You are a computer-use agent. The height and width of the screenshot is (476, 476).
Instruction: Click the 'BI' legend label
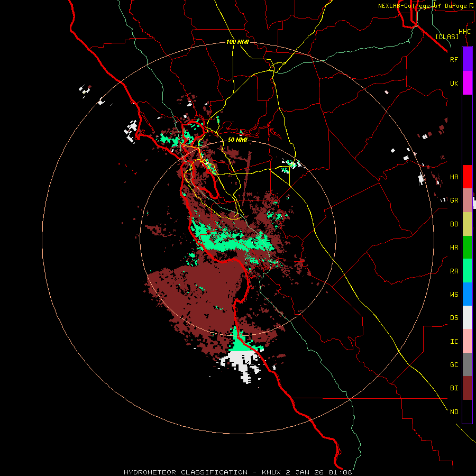(454, 388)
